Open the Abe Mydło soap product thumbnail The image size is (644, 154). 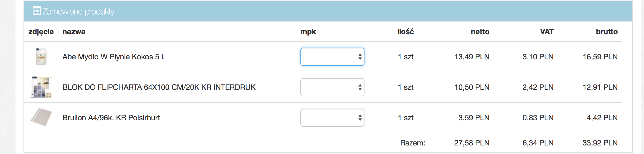click(x=41, y=57)
